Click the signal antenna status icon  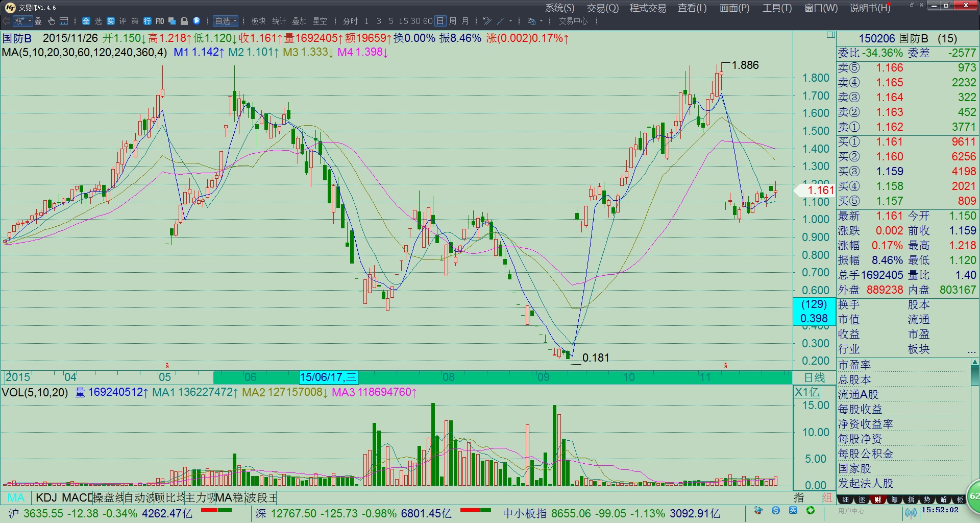click(x=911, y=512)
